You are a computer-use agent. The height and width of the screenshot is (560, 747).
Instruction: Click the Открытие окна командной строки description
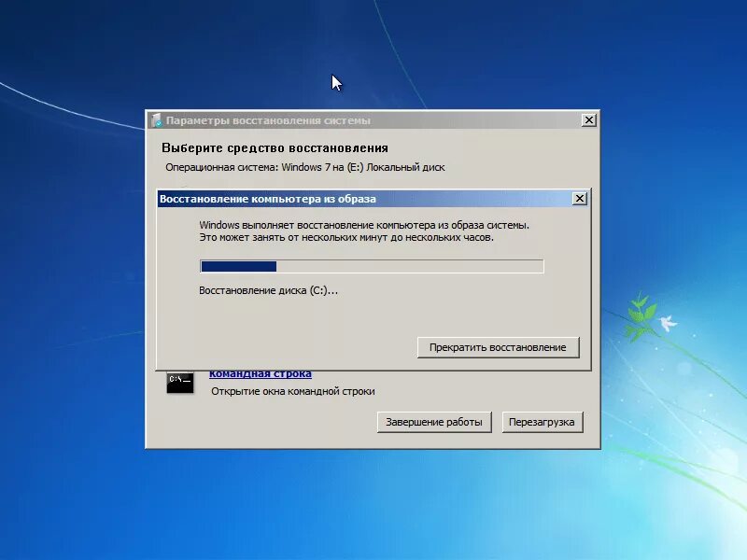click(x=293, y=391)
